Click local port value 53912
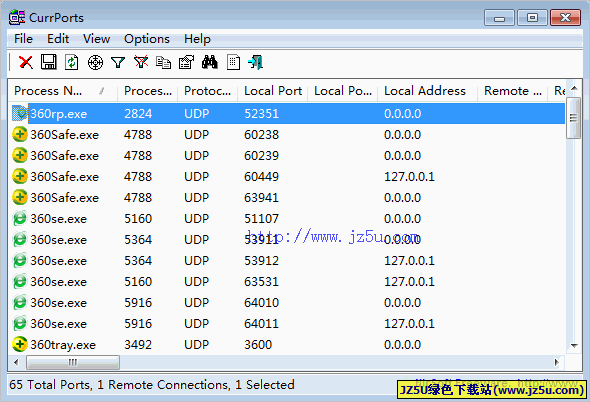 tap(262, 260)
